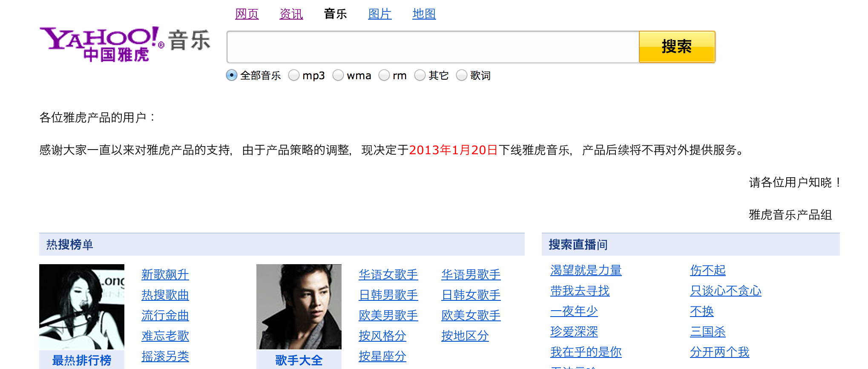Image resolution: width=868 pixels, height=369 pixels.
Task: Open the 难忘老歌 link
Action: (165, 336)
